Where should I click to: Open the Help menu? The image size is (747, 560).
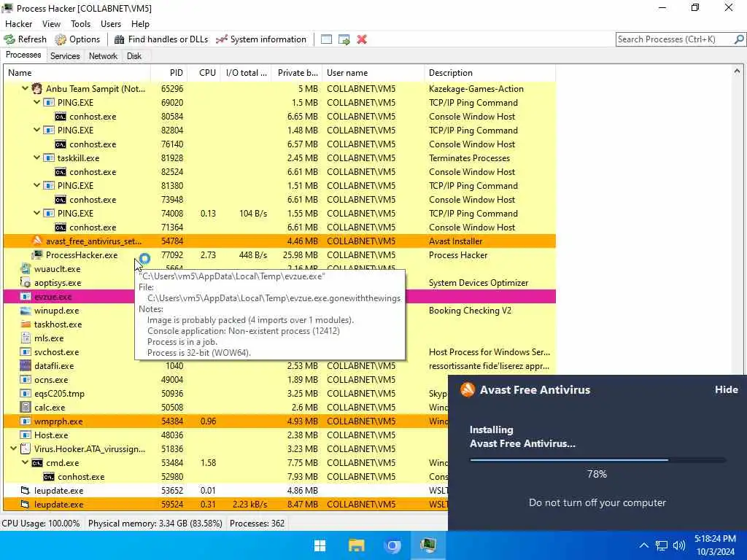point(140,24)
